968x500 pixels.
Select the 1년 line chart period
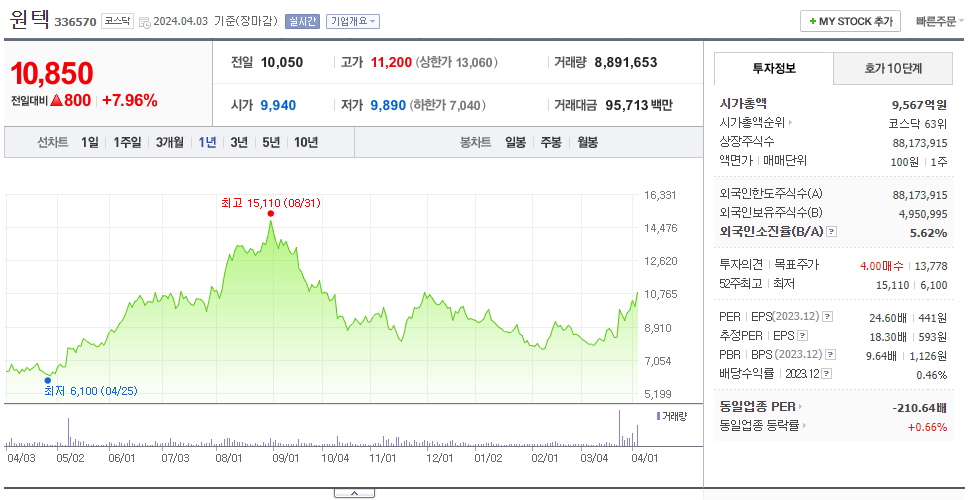[x=207, y=143]
